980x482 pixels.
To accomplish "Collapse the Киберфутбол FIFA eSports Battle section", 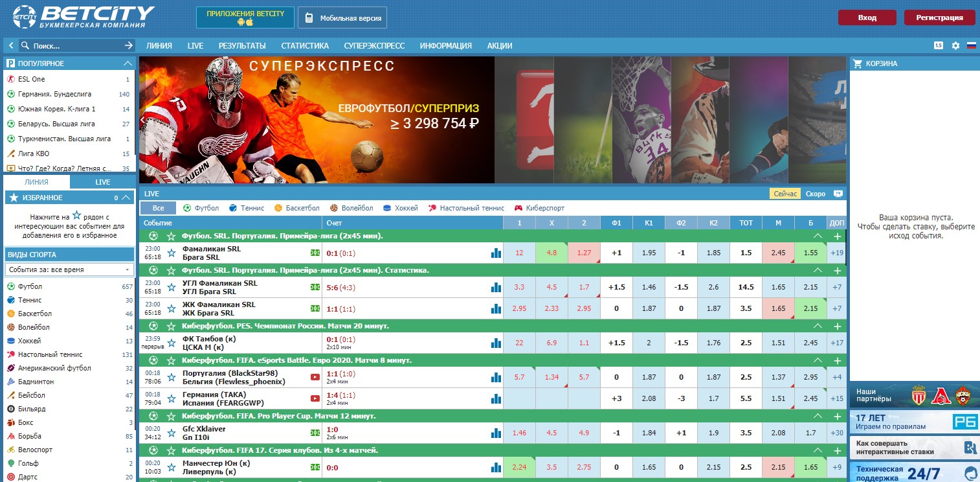I will point(818,359).
